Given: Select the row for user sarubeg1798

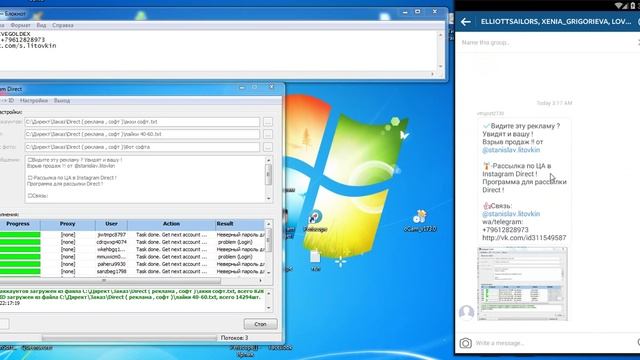Looking at the screenshot, I should tap(132, 271).
